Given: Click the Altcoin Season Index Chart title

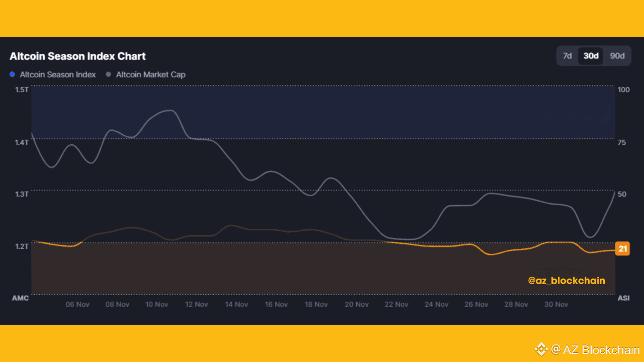Looking at the screenshot, I should point(77,56).
